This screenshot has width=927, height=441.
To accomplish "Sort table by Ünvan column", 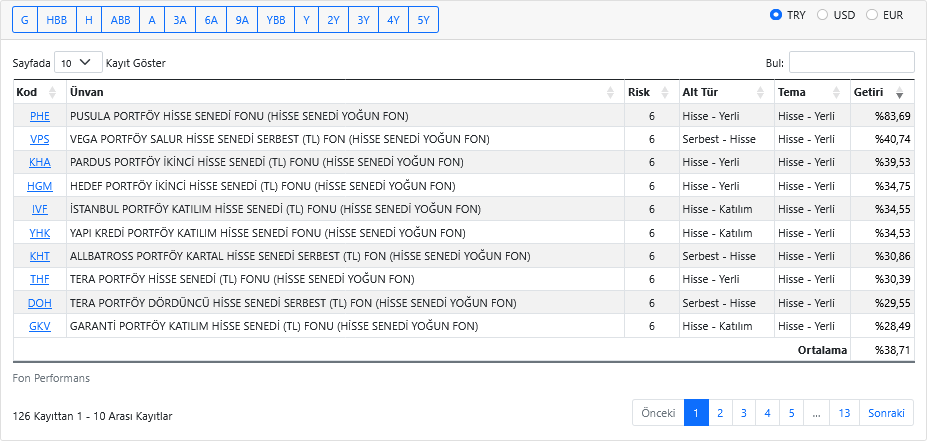I will (x=345, y=92).
